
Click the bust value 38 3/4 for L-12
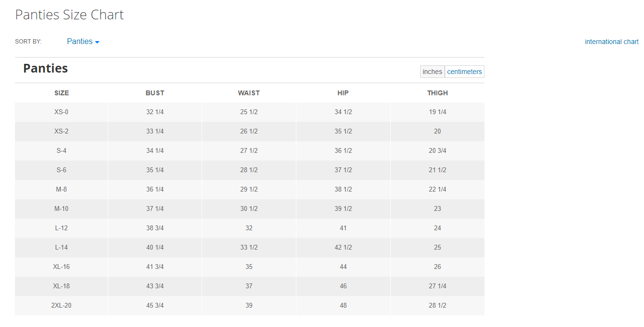[155, 228]
